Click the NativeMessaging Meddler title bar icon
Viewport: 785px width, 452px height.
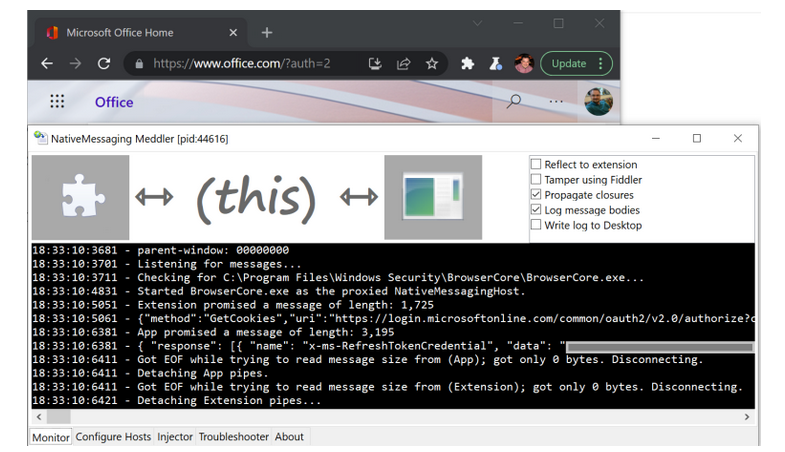coord(41,138)
